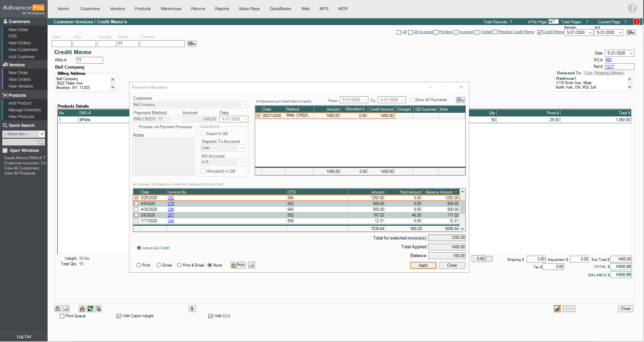The image size is (644, 342).
Task: Select the Print & Email radio option
Action: tap(179, 265)
